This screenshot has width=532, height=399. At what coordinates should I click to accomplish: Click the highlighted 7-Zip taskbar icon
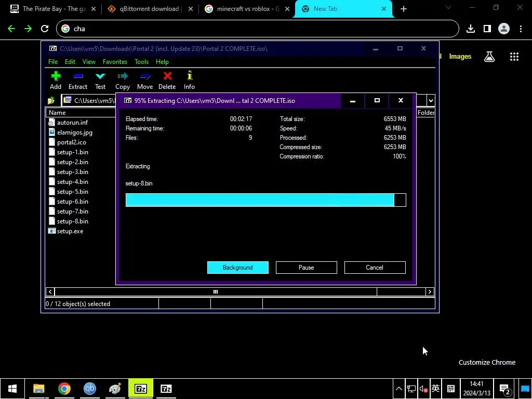point(141,389)
